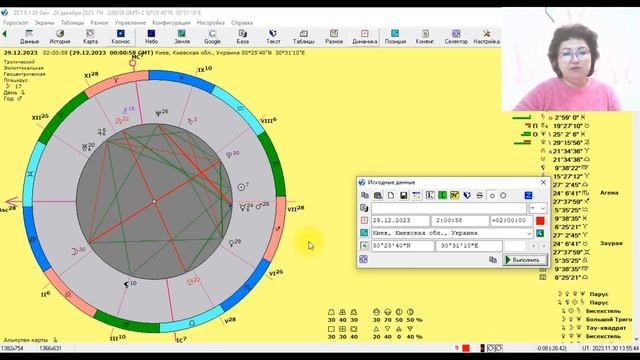Click the MC marker atop the chart
Screen dimensions: 640x360
tap(133, 63)
